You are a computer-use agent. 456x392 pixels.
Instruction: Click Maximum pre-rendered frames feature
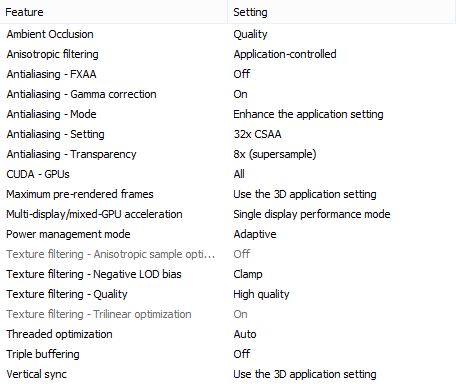(x=80, y=194)
